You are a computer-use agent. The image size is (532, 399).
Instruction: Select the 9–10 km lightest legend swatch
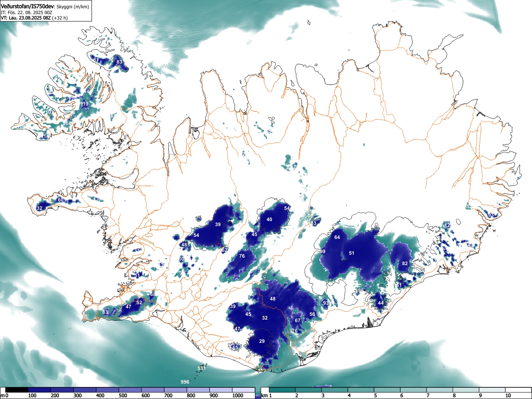493,390
